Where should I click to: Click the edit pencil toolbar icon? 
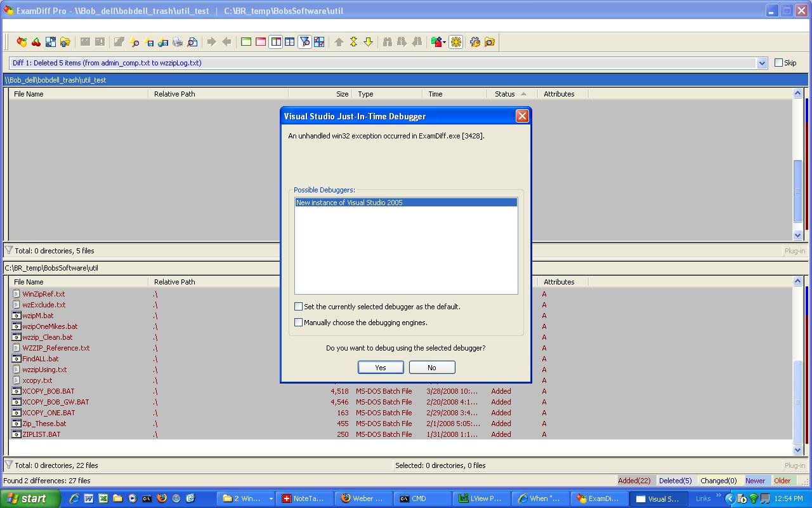click(119, 42)
